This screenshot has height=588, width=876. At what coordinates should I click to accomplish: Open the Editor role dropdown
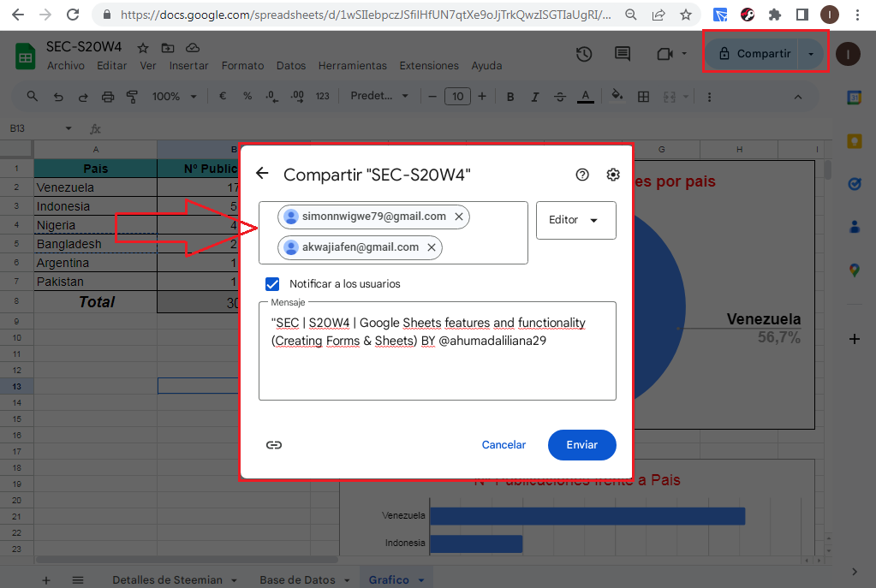pyautogui.click(x=576, y=220)
